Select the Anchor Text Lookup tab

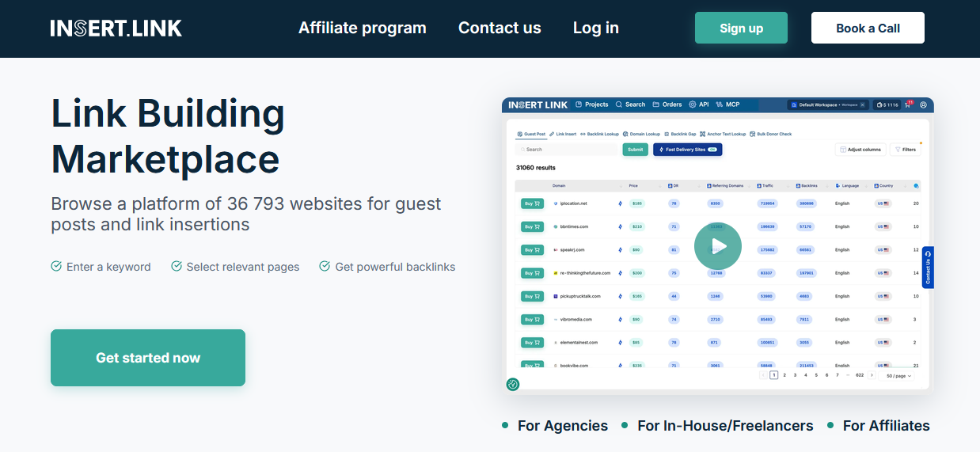click(724, 134)
